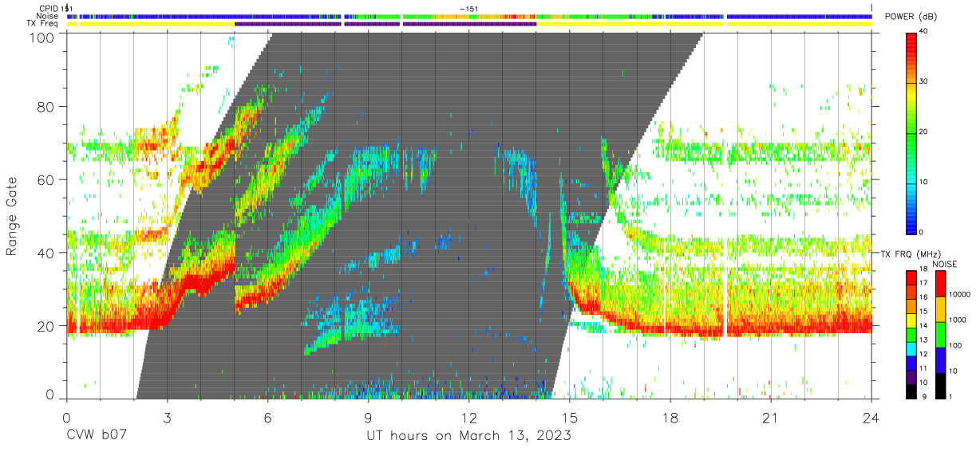Screen dimensions: 980x452
Task: Pick the black 9-10 MHz TX frequency swatch
Action: [911, 391]
